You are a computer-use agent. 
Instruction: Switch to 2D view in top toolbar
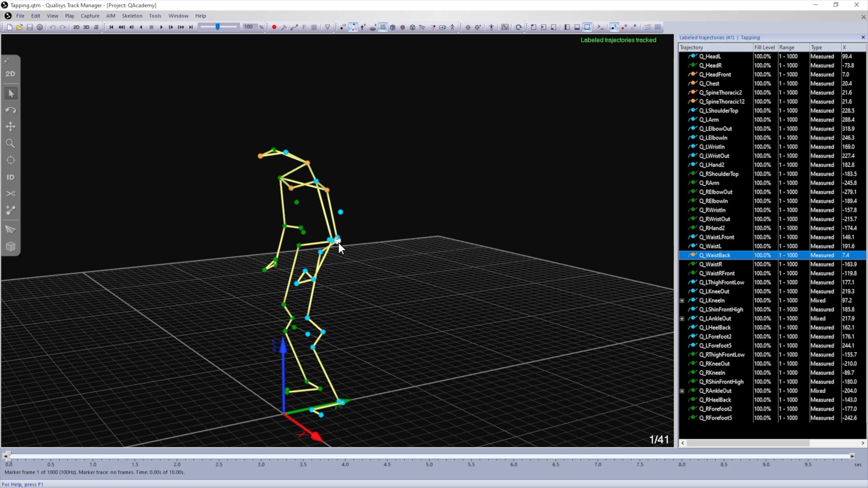(76, 27)
